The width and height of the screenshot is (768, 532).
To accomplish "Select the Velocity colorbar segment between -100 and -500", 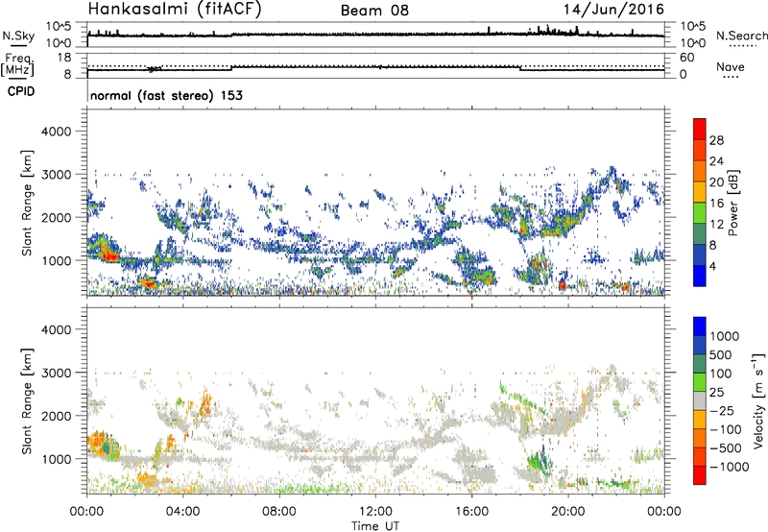I will click(x=700, y=438).
